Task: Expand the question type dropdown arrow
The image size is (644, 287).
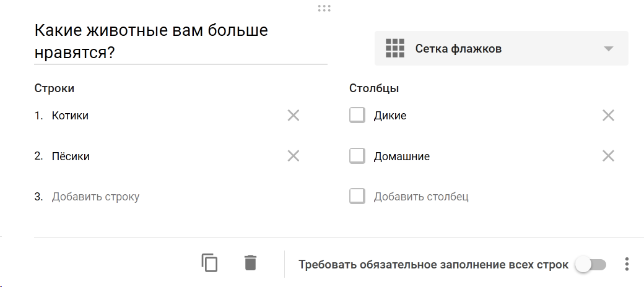Action: click(609, 49)
